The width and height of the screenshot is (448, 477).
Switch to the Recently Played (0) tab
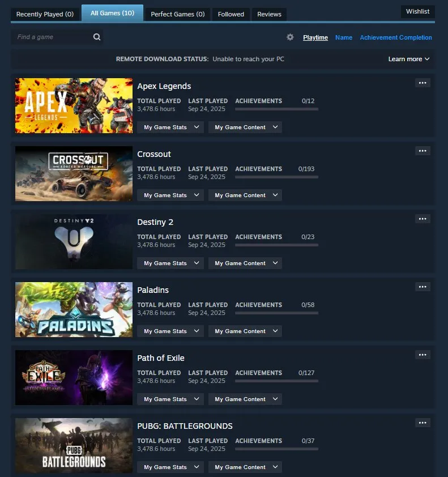click(45, 14)
